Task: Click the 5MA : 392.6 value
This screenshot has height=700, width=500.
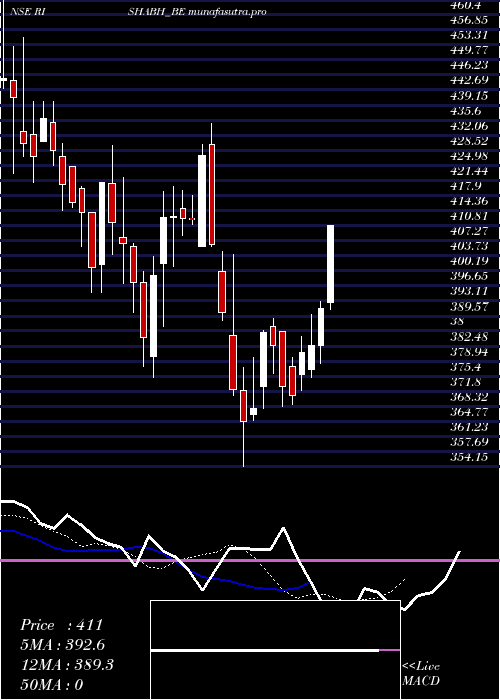Action: (x=63, y=645)
